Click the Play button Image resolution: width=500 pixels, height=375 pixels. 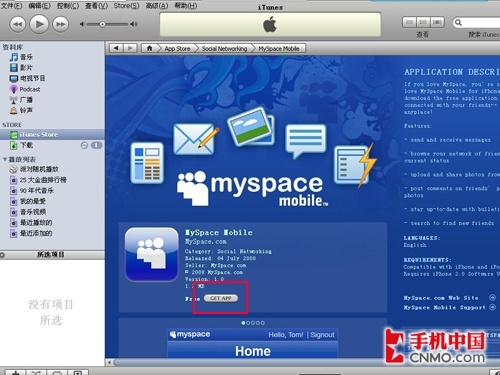(39, 24)
